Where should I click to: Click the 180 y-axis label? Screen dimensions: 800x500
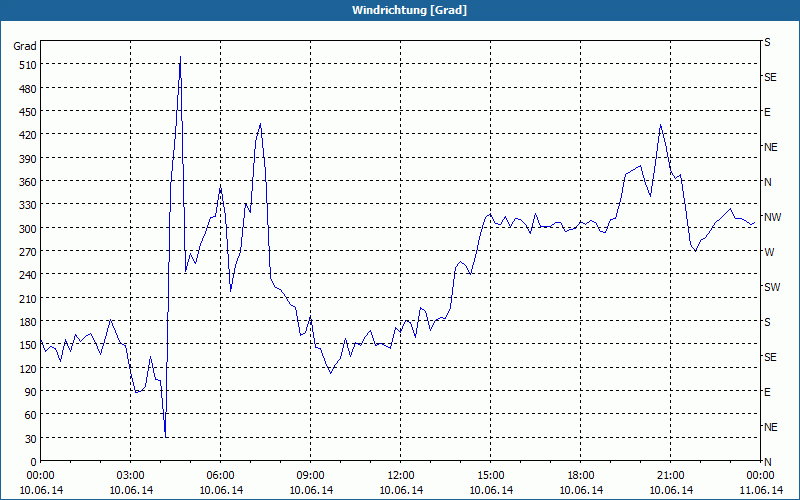[28, 322]
